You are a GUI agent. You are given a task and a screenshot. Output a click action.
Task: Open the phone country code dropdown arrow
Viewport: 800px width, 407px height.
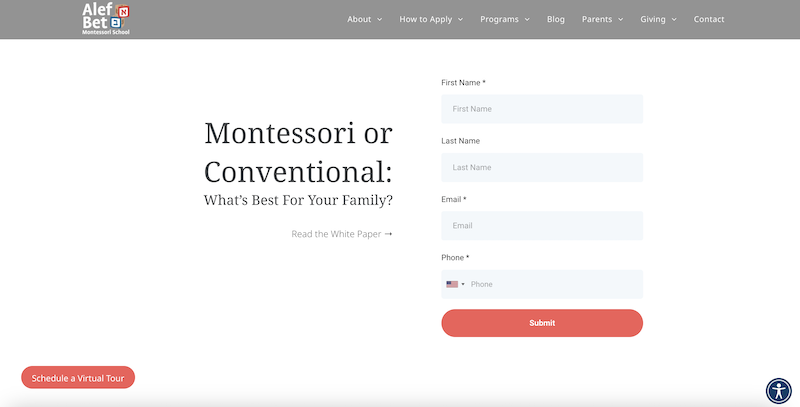click(x=463, y=284)
